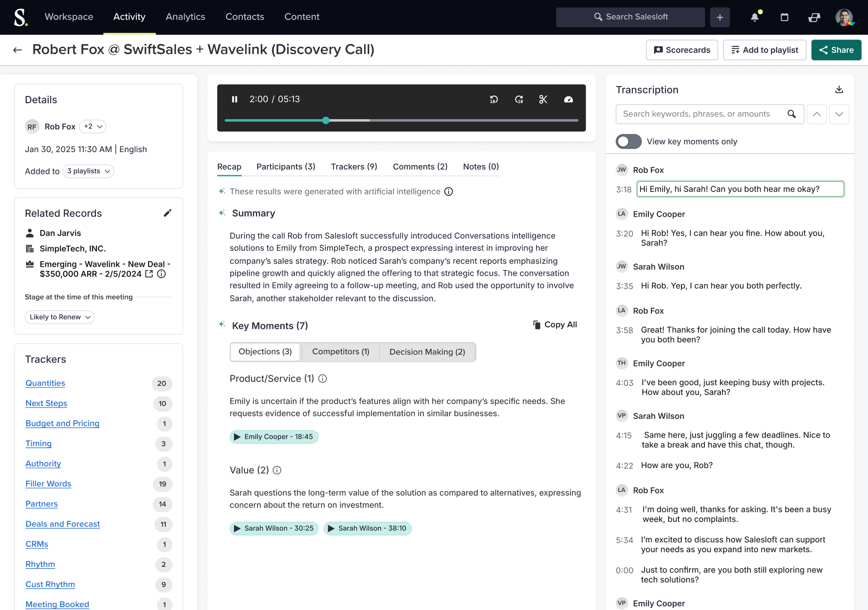
Task: Click info icon next to deal name
Action: [x=161, y=274]
